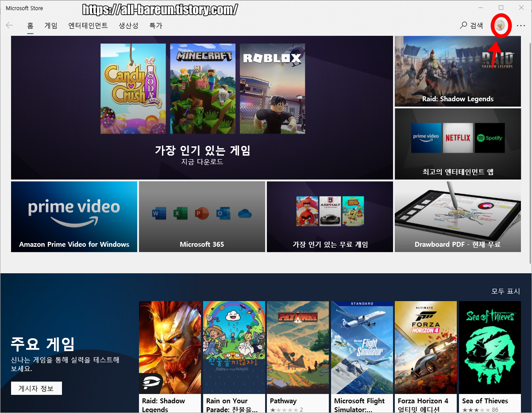Screen dimensions: 532x413
Task: Open the Drawboard PDF - 현재 무료 tile
Action: point(458,217)
